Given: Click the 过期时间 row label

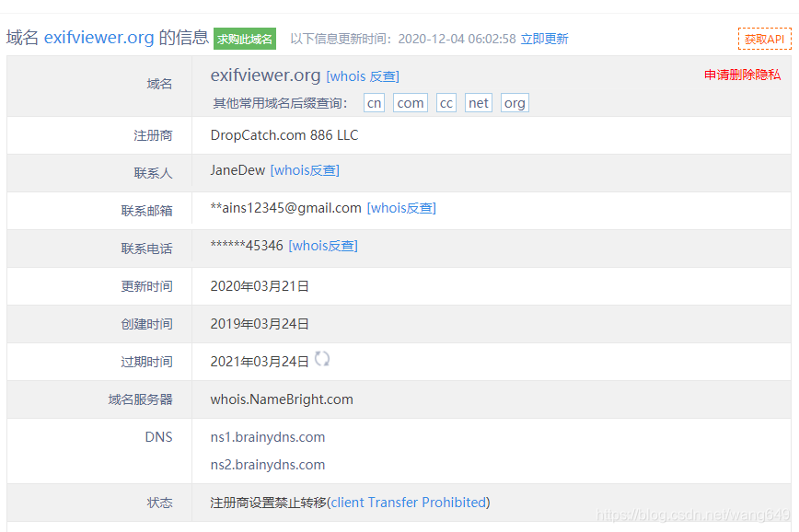Looking at the screenshot, I should (146, 362).
